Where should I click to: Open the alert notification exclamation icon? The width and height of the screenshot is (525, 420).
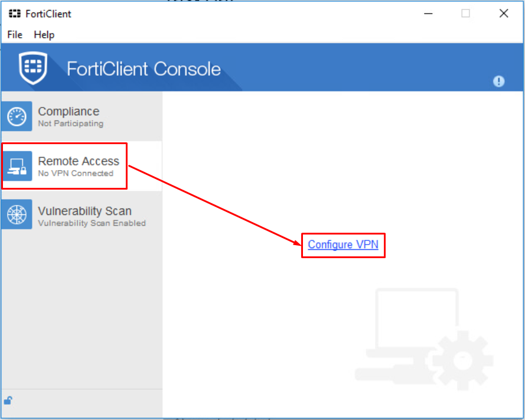[x=499, y=82]
